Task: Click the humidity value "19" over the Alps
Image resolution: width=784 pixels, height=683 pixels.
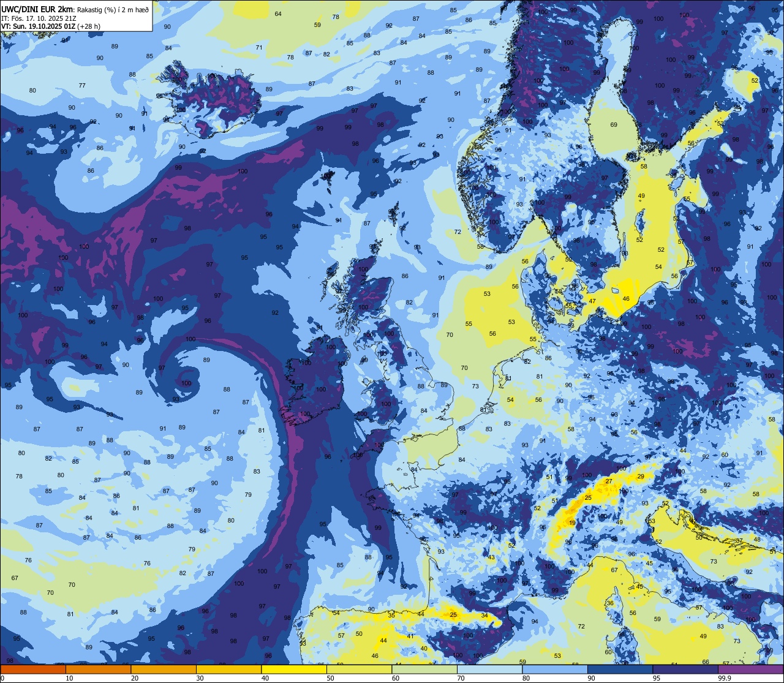Action: (x=571, y=523)
